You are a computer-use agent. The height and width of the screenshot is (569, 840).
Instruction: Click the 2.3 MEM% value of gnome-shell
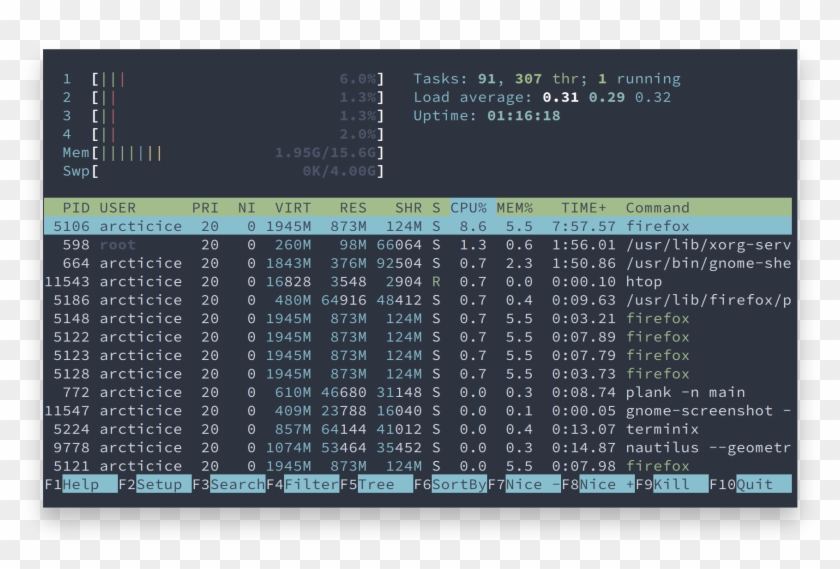(x=519, y=263)
